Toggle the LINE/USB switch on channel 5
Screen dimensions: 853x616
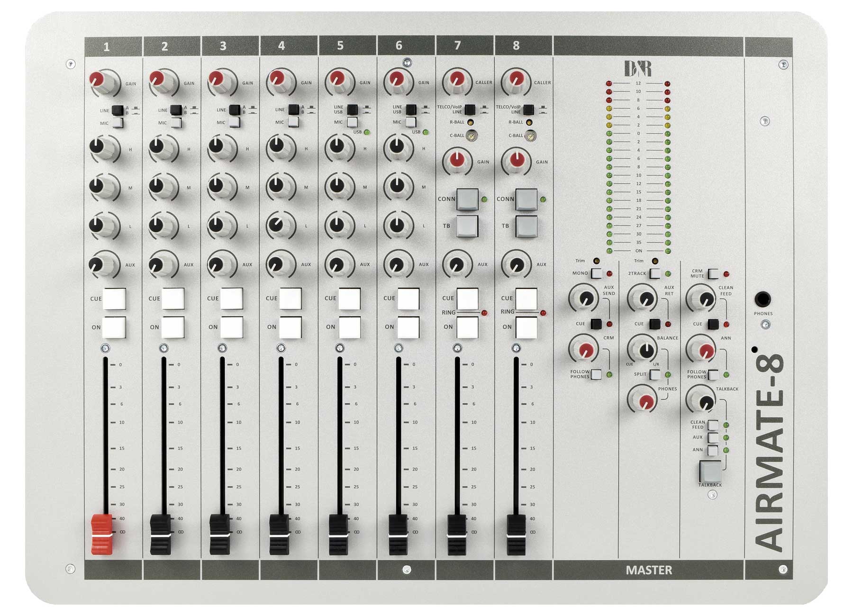(352, 109)
